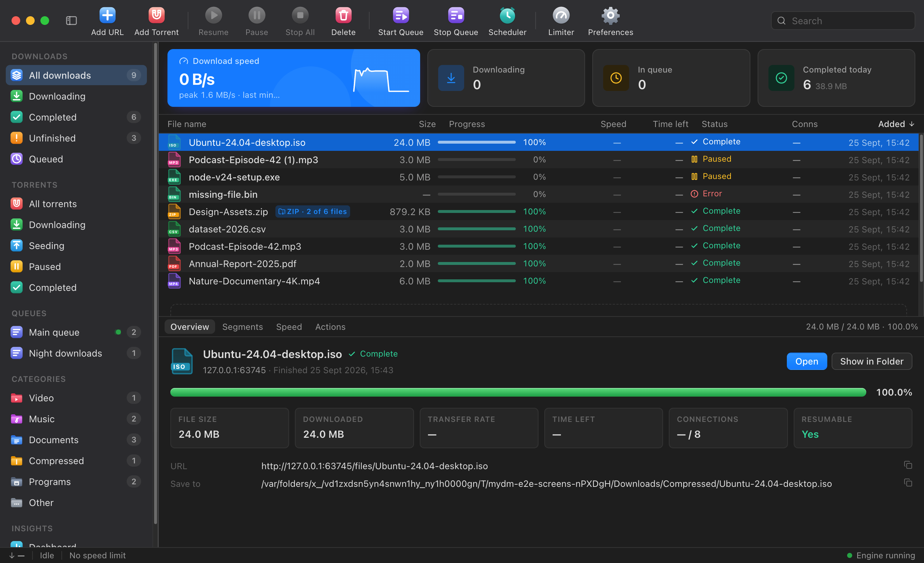Click progress bar of Design-Assets.zip row

(x=476, y=212)
